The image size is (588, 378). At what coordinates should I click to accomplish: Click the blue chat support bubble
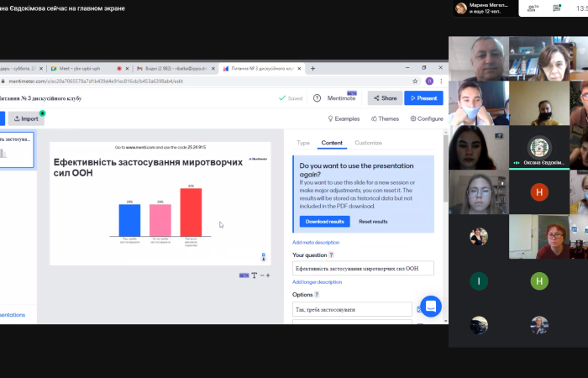(431, 307)
